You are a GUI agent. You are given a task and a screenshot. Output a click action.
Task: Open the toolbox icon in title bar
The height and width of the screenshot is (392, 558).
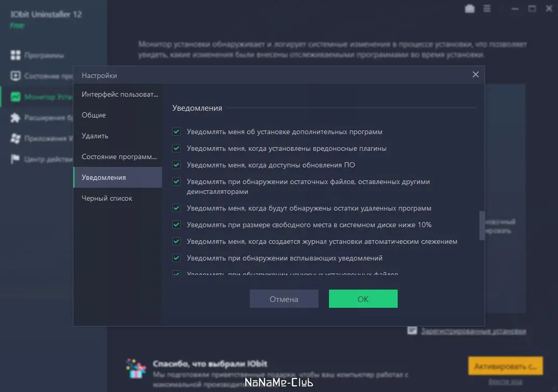(x=470, y=8)
